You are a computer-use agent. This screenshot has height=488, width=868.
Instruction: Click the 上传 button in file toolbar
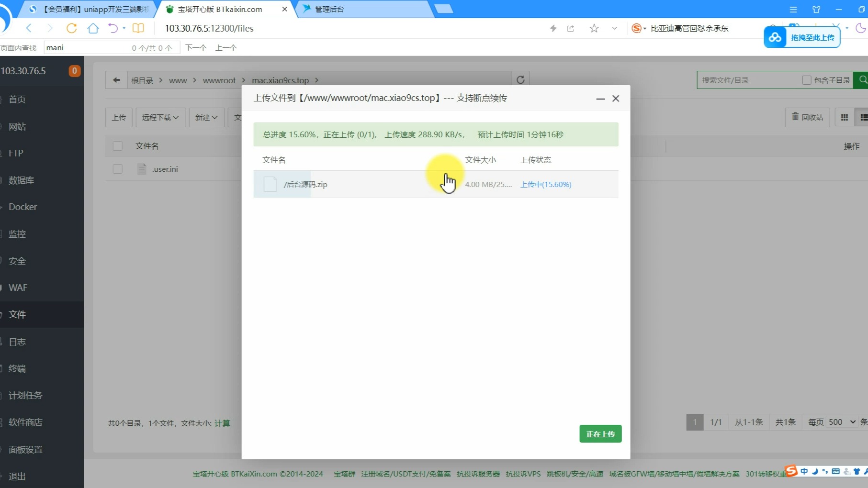click(119, 117)
